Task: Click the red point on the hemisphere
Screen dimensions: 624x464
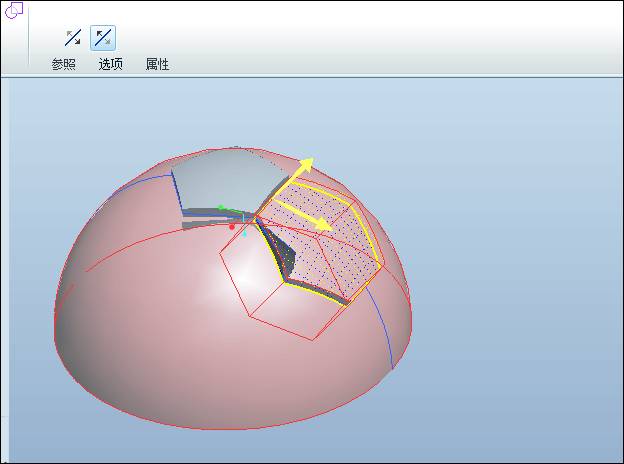Action: tap(232, 227)
